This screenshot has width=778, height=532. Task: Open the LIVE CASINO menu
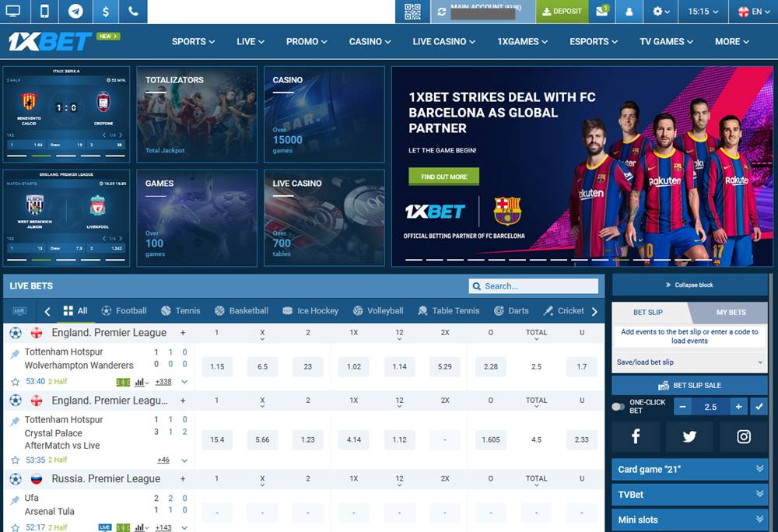443,41
